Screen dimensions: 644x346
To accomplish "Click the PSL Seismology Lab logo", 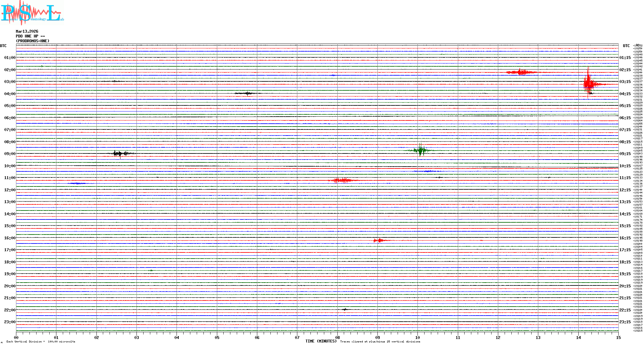I will (x=32, y=12).
